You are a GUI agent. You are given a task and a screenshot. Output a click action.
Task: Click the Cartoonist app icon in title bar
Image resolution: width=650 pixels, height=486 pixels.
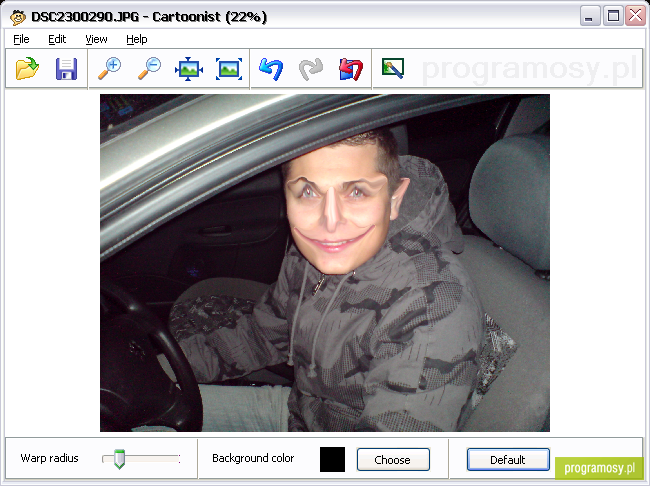click(x=18, y=17)
